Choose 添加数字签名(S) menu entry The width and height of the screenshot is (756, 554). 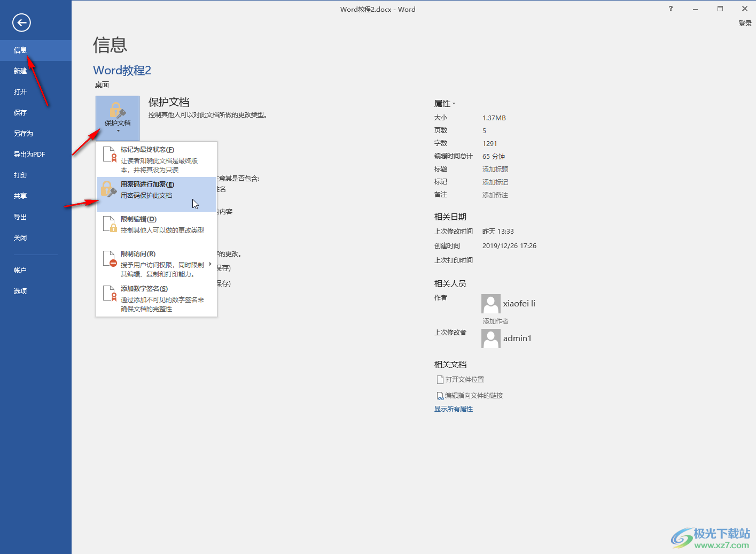point(157,298)
